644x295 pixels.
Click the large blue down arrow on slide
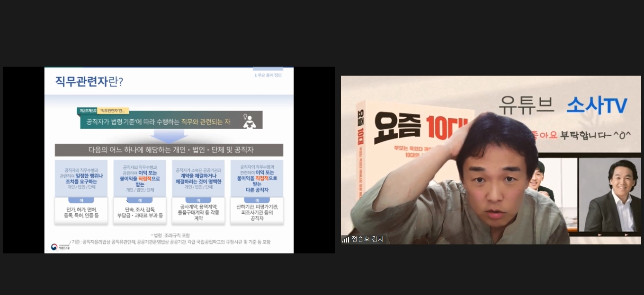coord(169,136)
